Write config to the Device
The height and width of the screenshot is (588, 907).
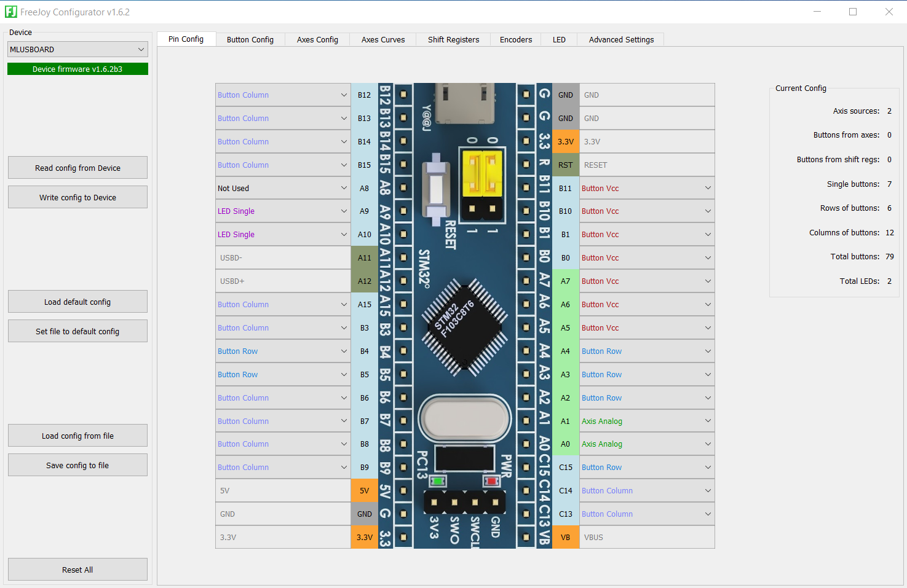(x=77, y=197)
